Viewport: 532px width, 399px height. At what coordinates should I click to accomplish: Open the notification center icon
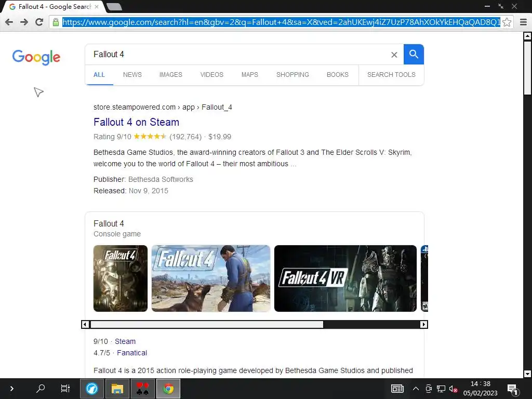tap(512, 389)
